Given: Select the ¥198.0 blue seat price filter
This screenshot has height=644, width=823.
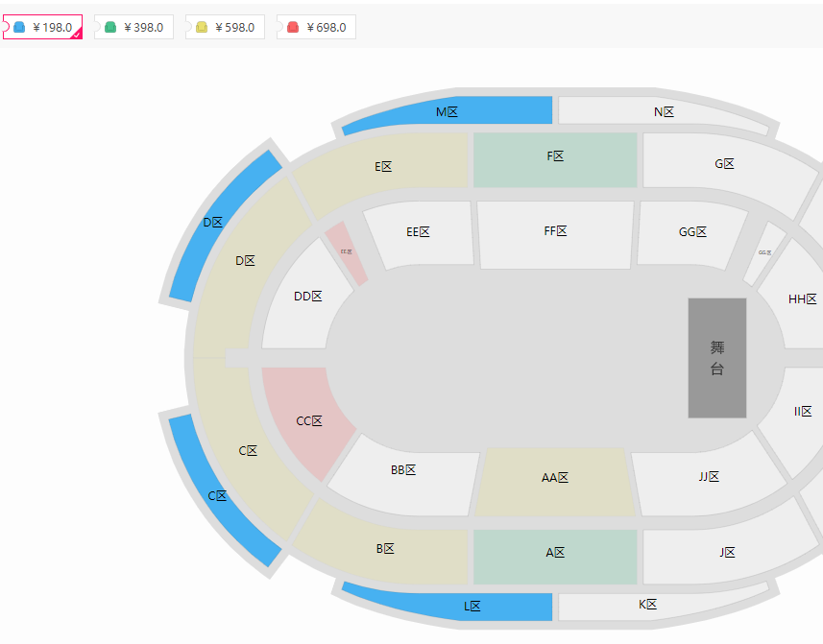Looking at the screenshot, I should [x=42, y=27].
